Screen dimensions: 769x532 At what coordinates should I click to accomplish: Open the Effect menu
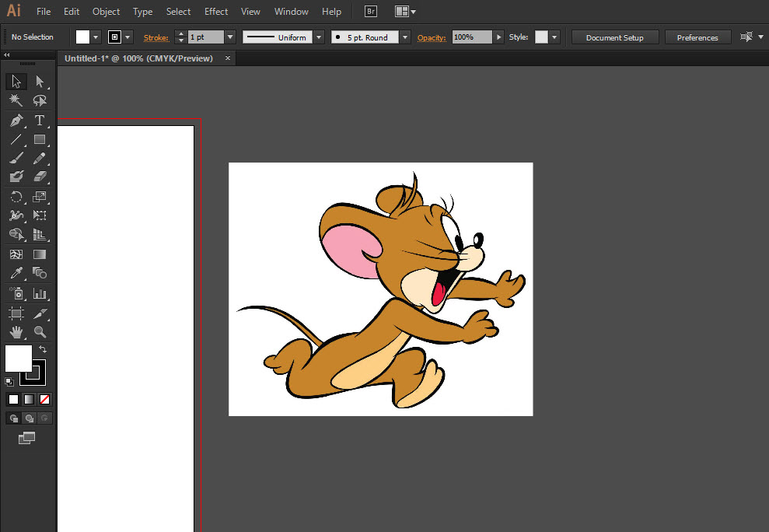pos(216,12)
